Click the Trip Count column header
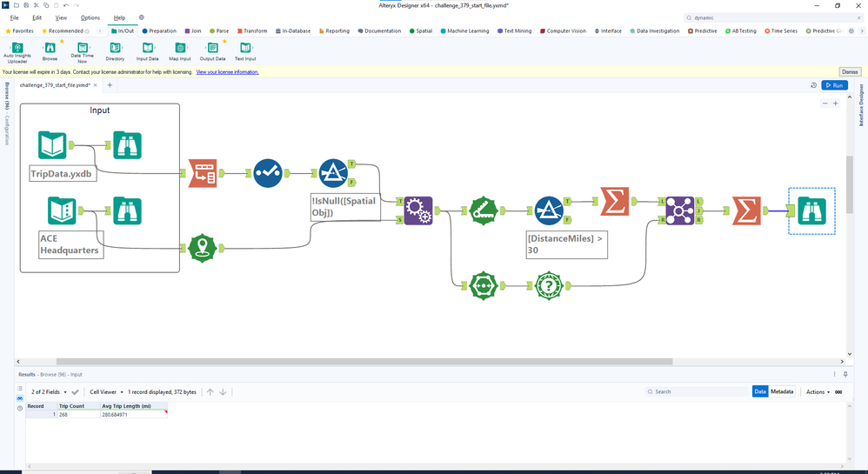This screenshot has width=868, height=474. click(x=78, y=406)
